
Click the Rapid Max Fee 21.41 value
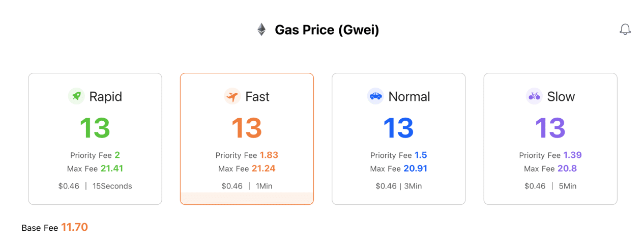(x=112, y=168)
